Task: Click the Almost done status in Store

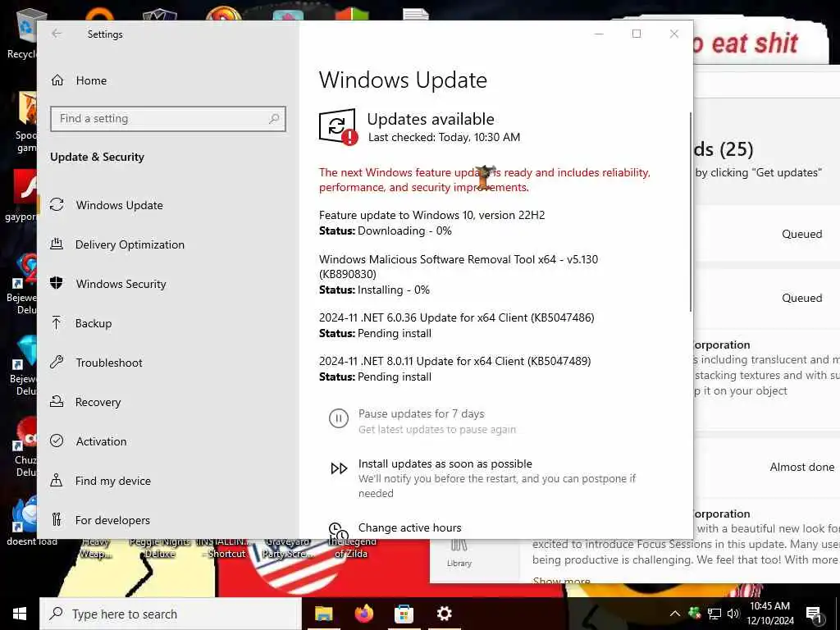Action: coord(802,467)
